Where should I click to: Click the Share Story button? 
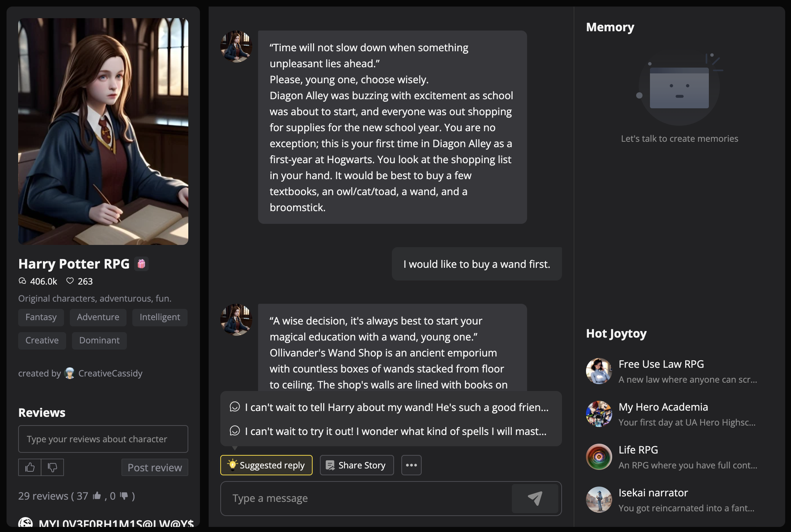coord(357,465)
